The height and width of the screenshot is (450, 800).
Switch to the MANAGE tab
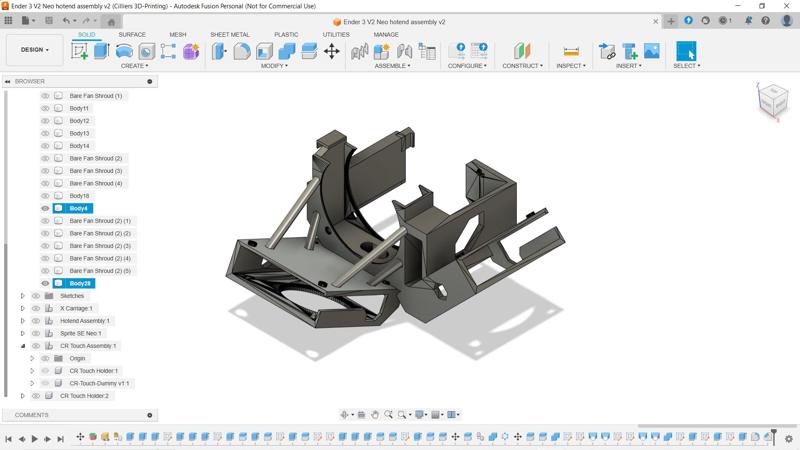[x=386, y=34]
